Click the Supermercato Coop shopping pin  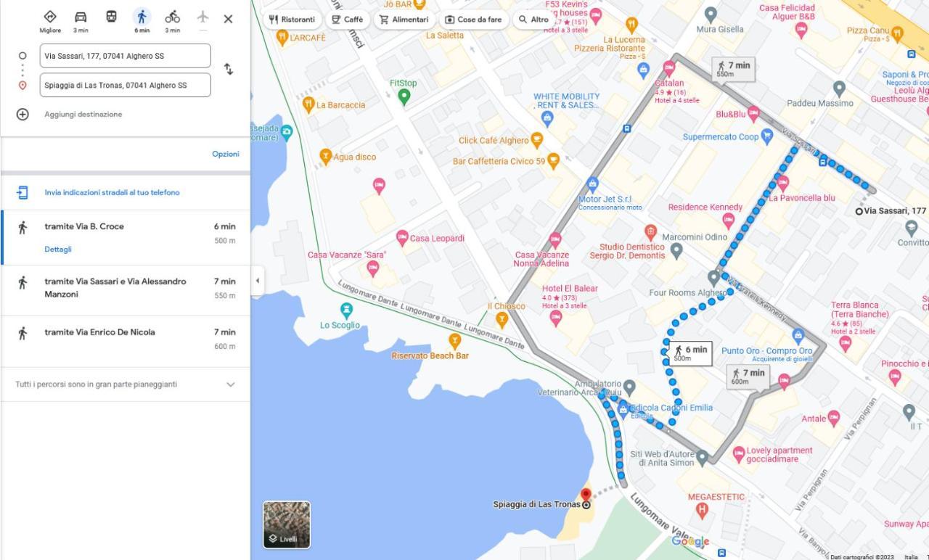point(767,136)
